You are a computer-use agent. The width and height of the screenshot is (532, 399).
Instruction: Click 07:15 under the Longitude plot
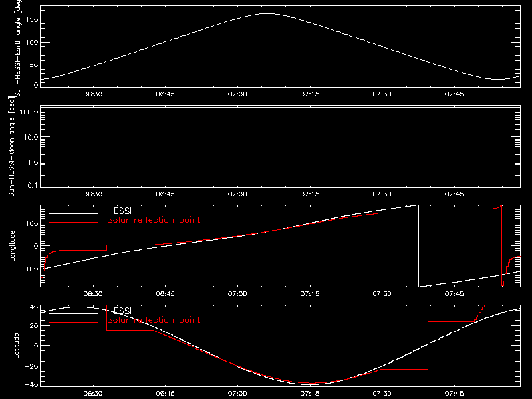click(310, 293)
